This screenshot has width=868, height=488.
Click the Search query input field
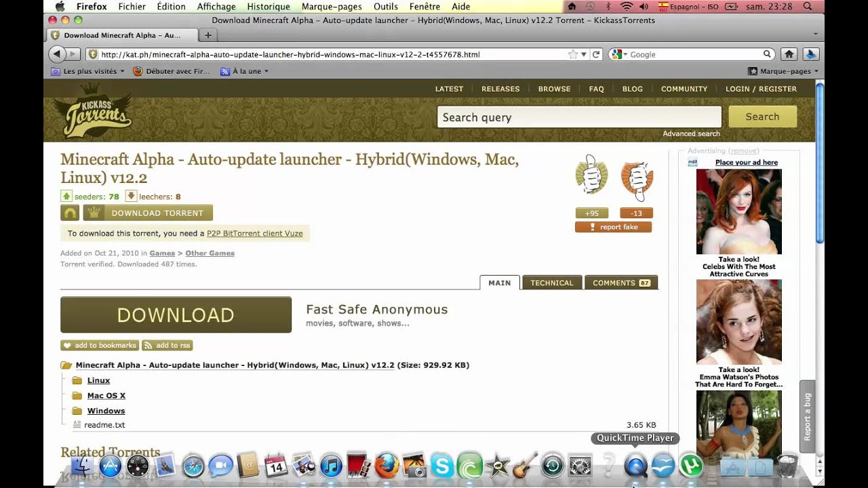pyautogui.click(x=579, y=117)
